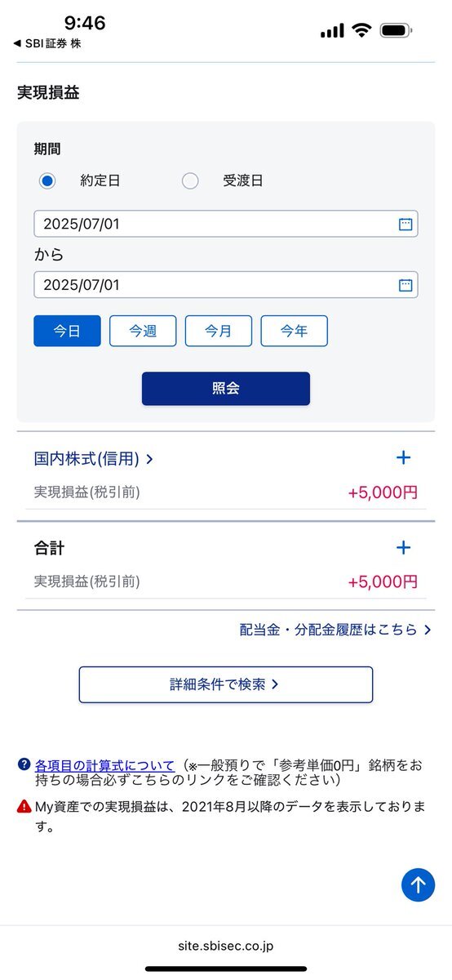Go back to SBI証券 株 app
This screenshot has width=452, height=980.
pos(47,43)
